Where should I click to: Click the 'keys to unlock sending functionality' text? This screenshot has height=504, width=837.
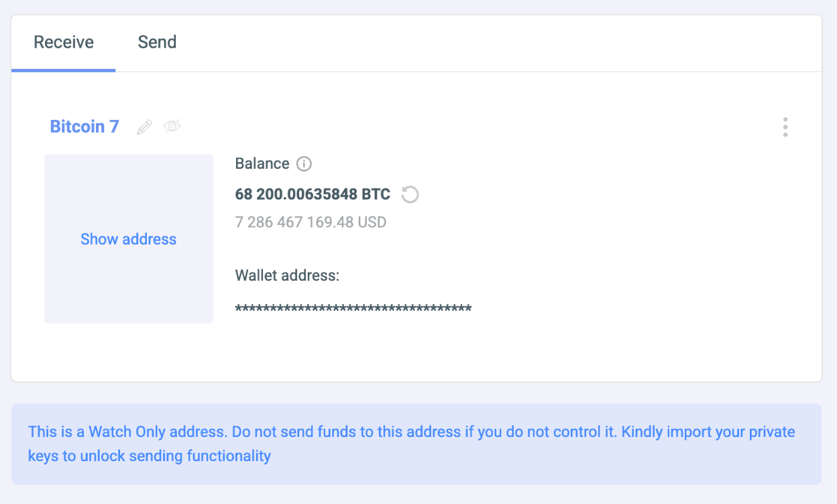(149, 456)
